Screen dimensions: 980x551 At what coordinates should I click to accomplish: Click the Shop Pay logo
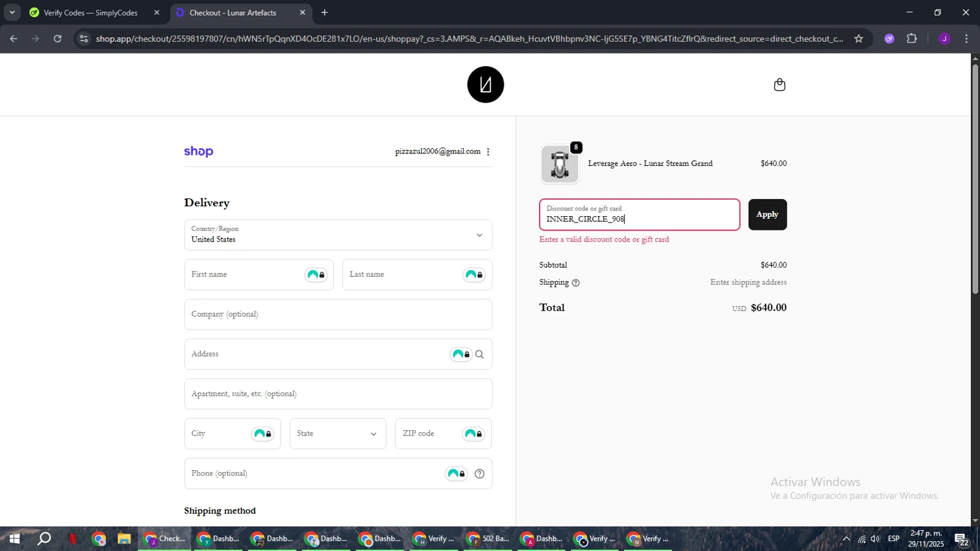point(199,151)
